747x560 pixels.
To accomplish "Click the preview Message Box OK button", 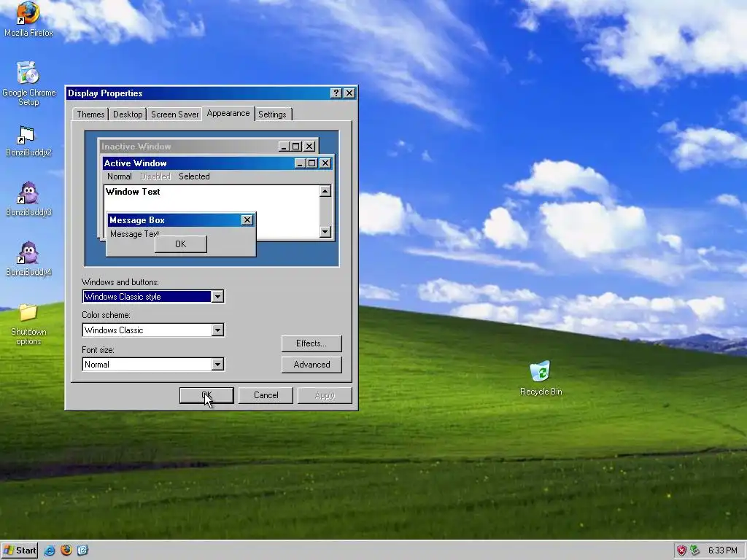I will coord(181,244).
